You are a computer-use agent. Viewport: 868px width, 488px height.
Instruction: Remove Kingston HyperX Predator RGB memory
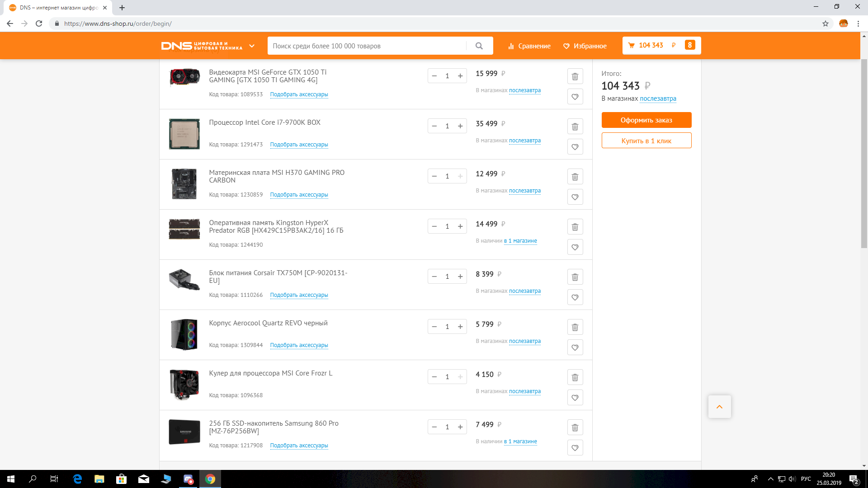pos(575,227)
